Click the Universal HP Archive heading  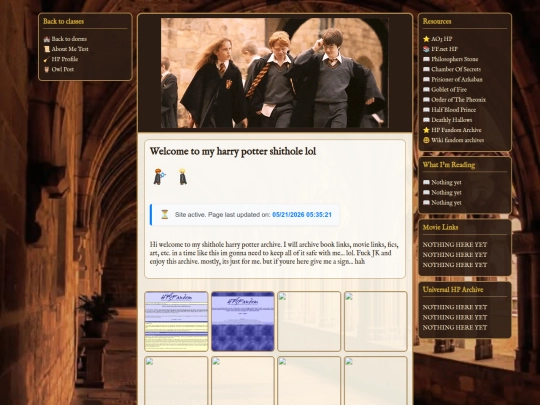[453, 290]
